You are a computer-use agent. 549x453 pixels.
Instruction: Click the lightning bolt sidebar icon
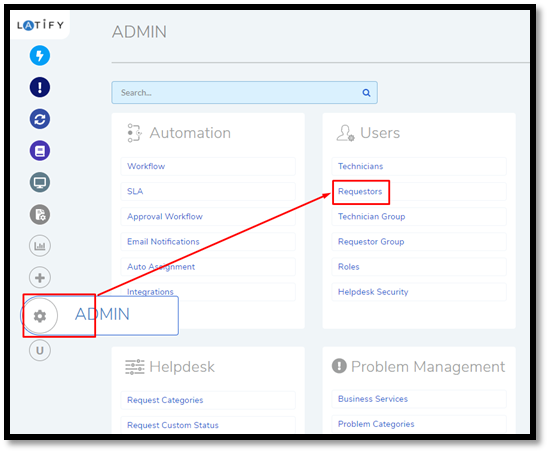(40, 55)
